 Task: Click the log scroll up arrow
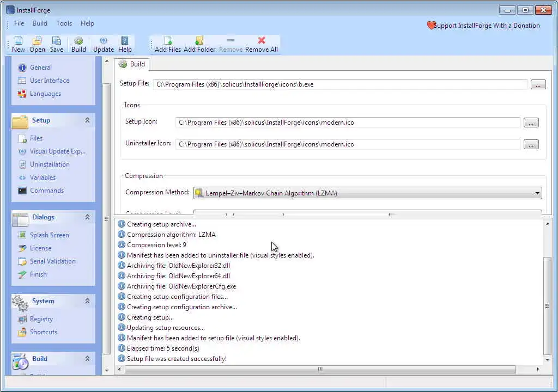point(547,224)
